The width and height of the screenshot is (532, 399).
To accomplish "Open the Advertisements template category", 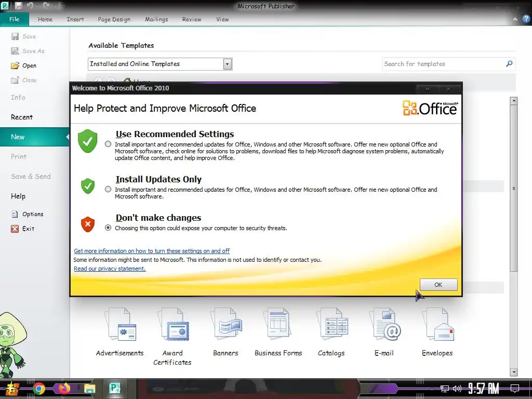I will 120,332.
